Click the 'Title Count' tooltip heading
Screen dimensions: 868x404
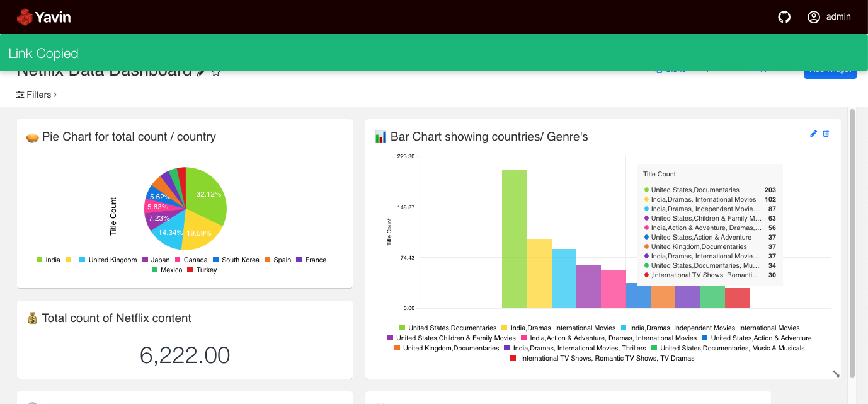pos(660,174)
